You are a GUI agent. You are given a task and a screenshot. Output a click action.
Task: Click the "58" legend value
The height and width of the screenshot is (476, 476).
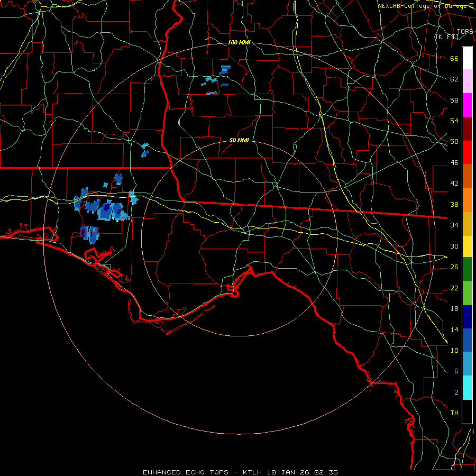coord(454,100)
